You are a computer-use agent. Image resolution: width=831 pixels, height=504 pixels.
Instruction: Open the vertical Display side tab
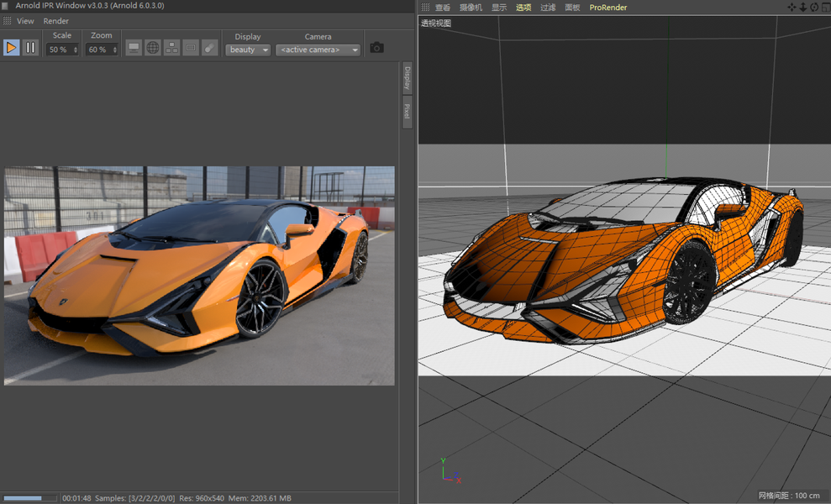[407, 78]
